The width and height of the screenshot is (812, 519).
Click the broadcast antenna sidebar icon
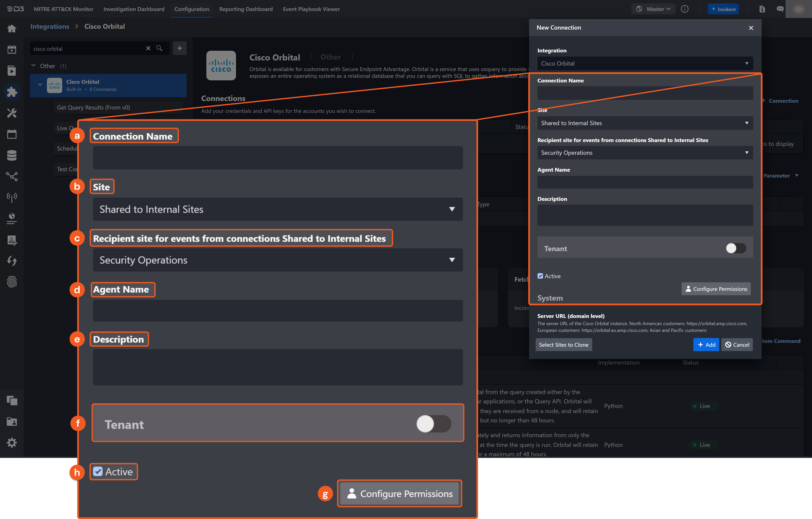pyautogui.click(x=12, y=198)
